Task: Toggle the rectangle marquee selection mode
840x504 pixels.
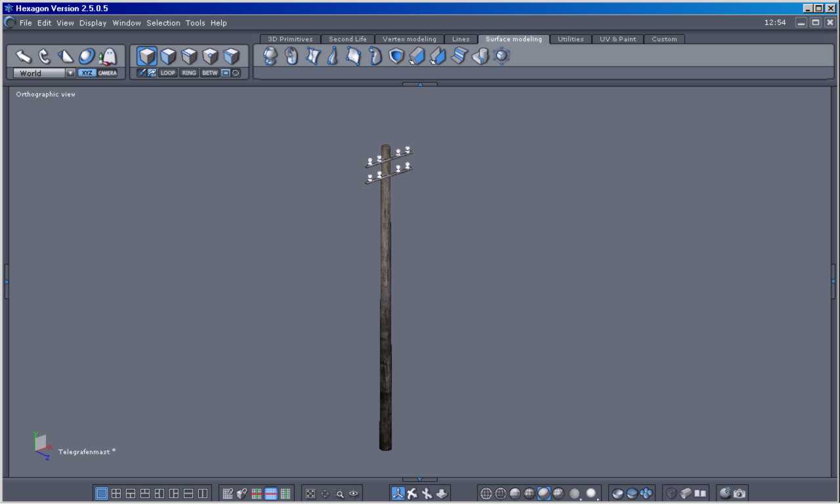Action: [x=226, y=73]
